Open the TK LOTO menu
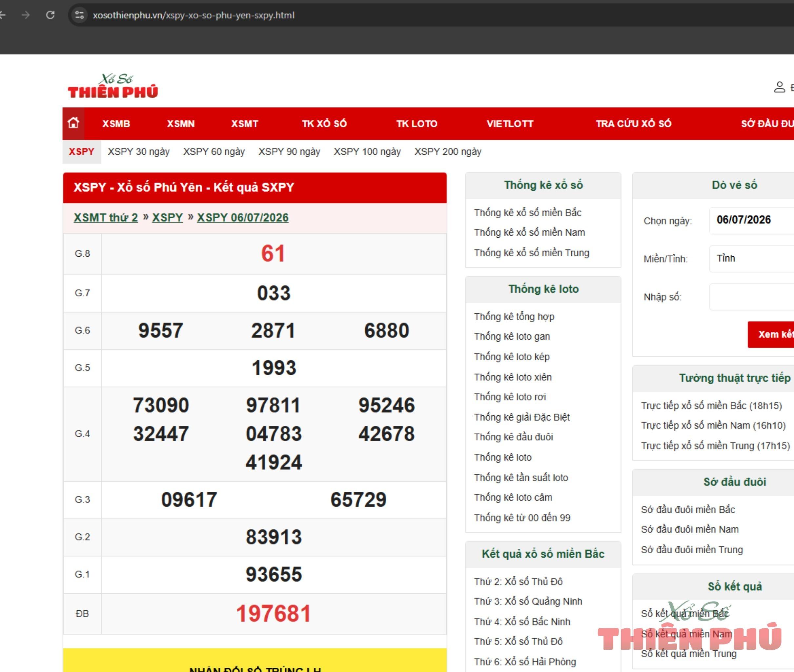The image size is (794, 672). (417, 124)
